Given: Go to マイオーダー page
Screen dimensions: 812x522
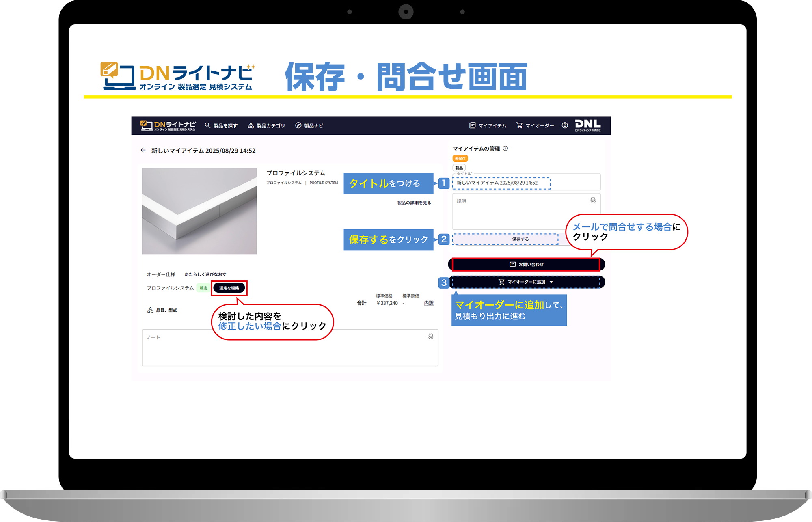Looking at the screenshot, I should pos(535,126).
